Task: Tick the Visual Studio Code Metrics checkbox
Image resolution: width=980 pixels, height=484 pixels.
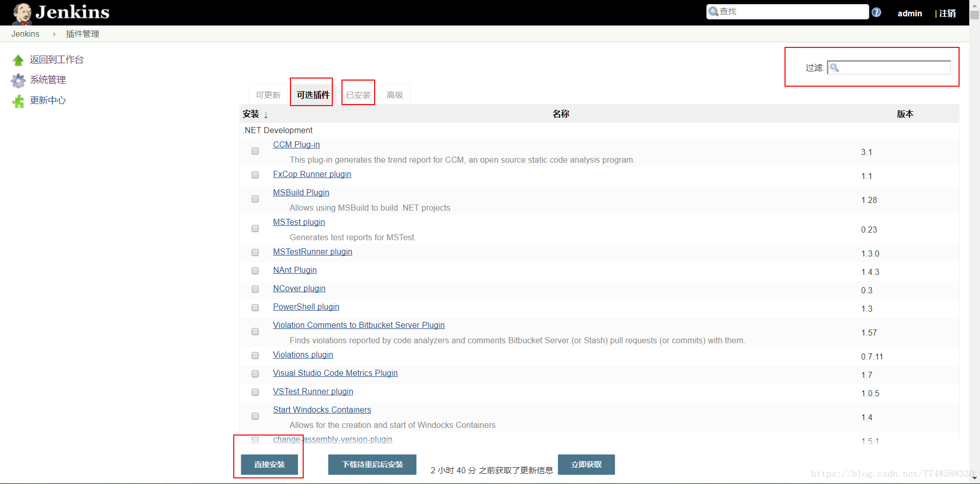Action: coord(255,374)
